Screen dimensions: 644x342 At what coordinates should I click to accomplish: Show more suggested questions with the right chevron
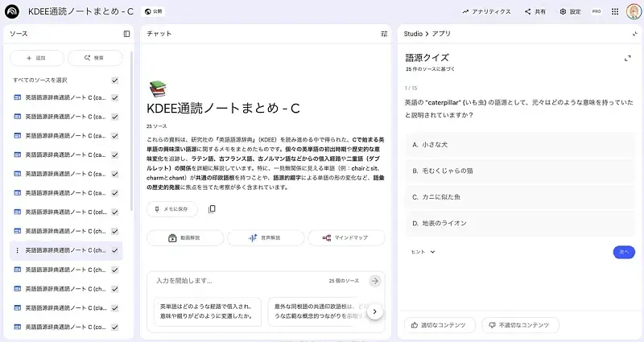[x=374, y=311]
